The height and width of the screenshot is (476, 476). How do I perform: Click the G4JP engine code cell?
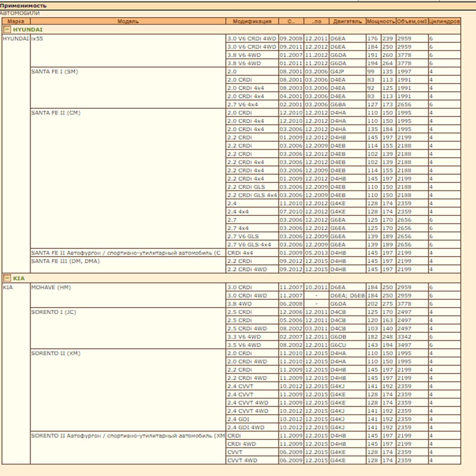pyautogui.click(x=337, y=72)
